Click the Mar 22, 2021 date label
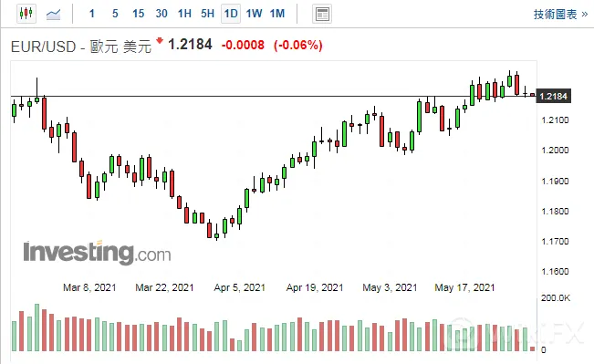The width and height of the screenshot is (594, 364). point(164,287)
